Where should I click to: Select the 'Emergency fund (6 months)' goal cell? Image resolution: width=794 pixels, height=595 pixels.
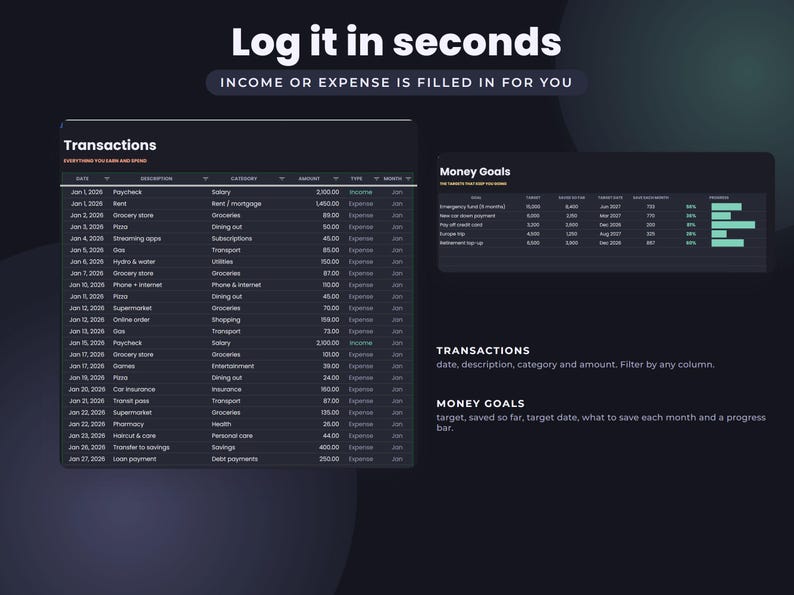[472, 207]
